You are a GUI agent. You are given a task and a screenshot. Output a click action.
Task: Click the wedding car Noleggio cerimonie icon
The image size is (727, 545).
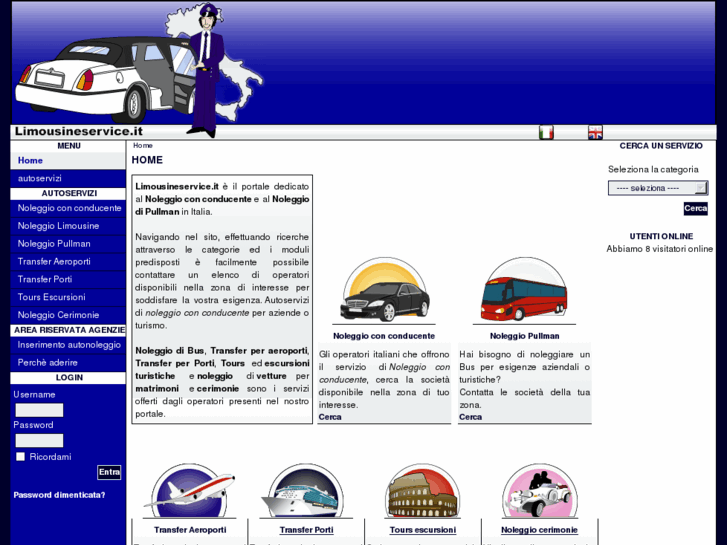[539, 491]
